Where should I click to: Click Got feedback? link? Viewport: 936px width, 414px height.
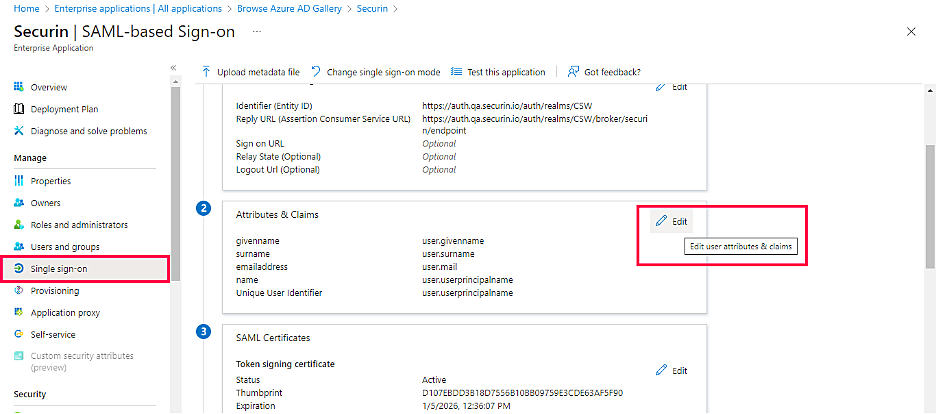point(604,72)
